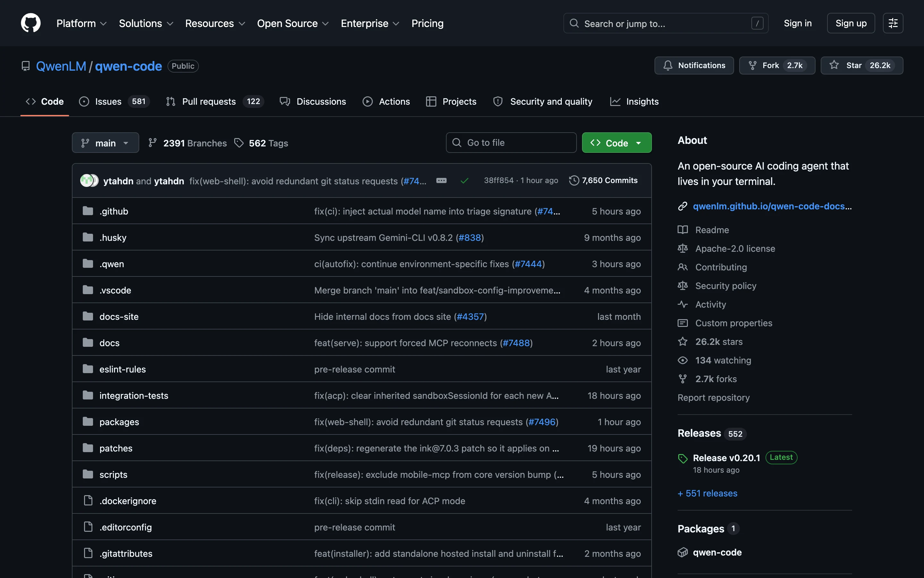This screenshot has height=578, width=924.
Task: Expand the Resources menu
Action: pos(215,23)
